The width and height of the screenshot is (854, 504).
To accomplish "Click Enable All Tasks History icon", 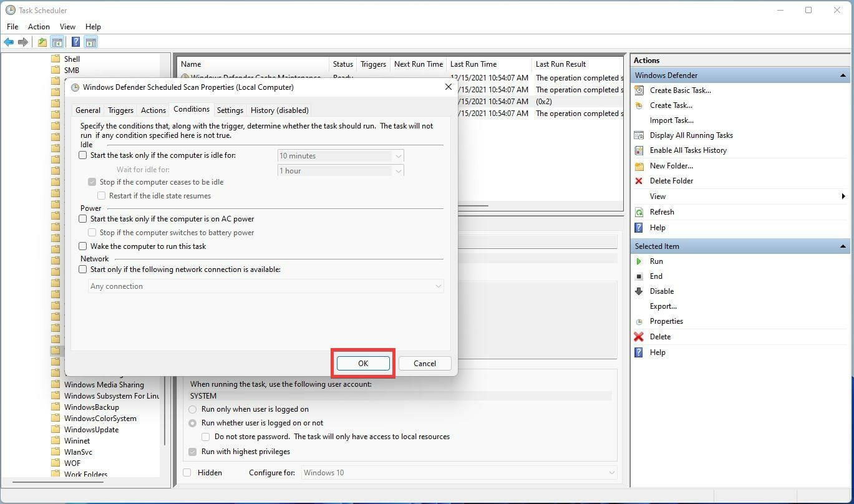I will (639, 150).
